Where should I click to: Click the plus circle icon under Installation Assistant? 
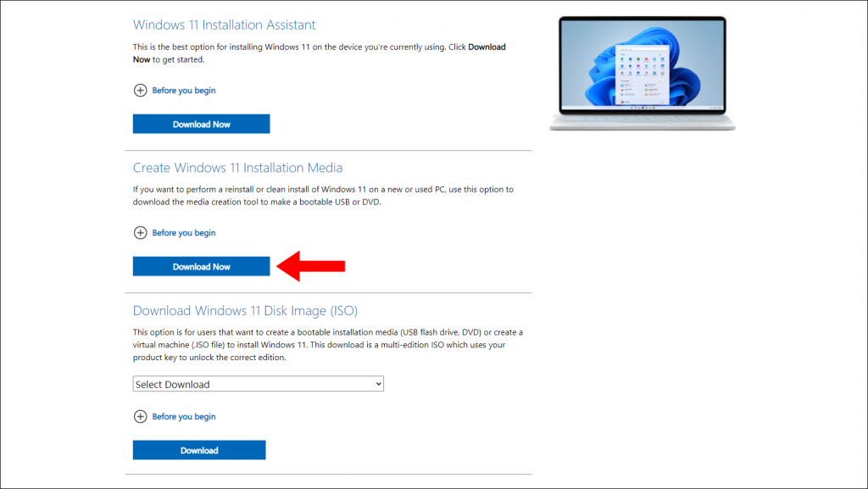pyautogui.click(x=141, y=90)
